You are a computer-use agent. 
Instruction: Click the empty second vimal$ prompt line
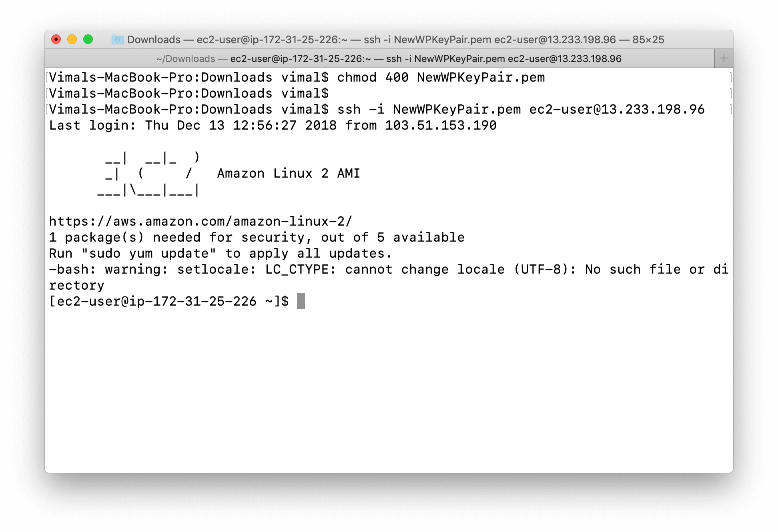pyautogui.click(x=188, y=93)
